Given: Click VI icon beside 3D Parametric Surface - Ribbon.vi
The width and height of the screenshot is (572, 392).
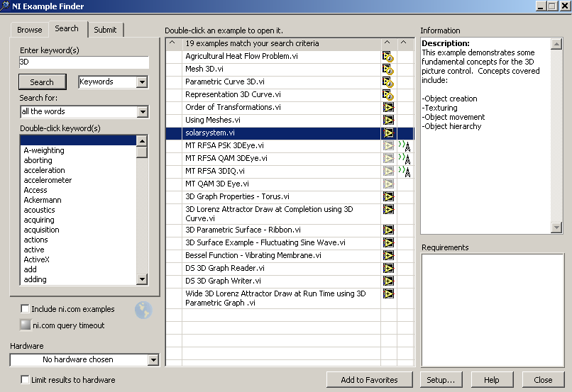Looking at the screenshot, I should 388,230.
